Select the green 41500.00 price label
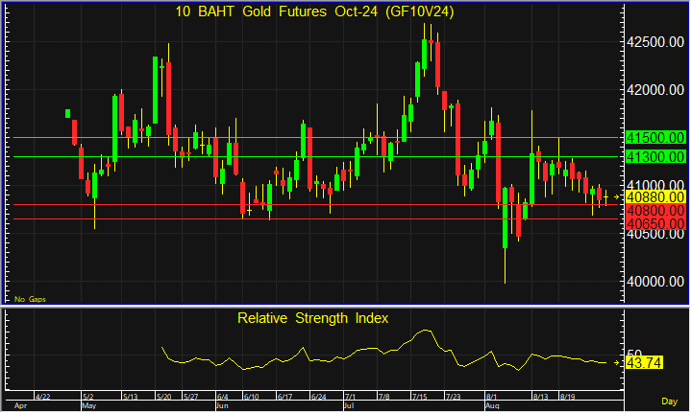Viewport: 691px width, 413px height. click(x=654, y=137)
